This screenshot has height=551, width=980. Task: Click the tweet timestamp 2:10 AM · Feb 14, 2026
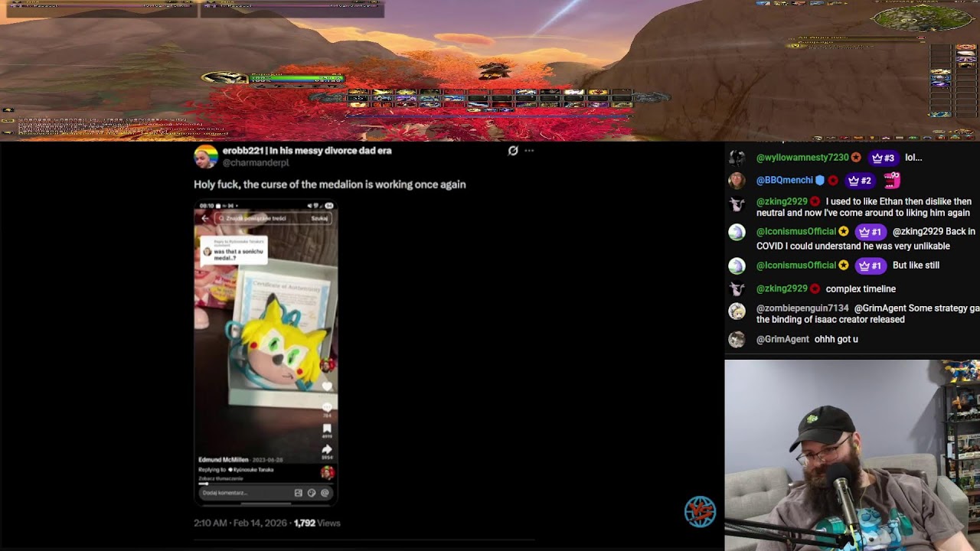pyautogui.click(x=240, y=523)
